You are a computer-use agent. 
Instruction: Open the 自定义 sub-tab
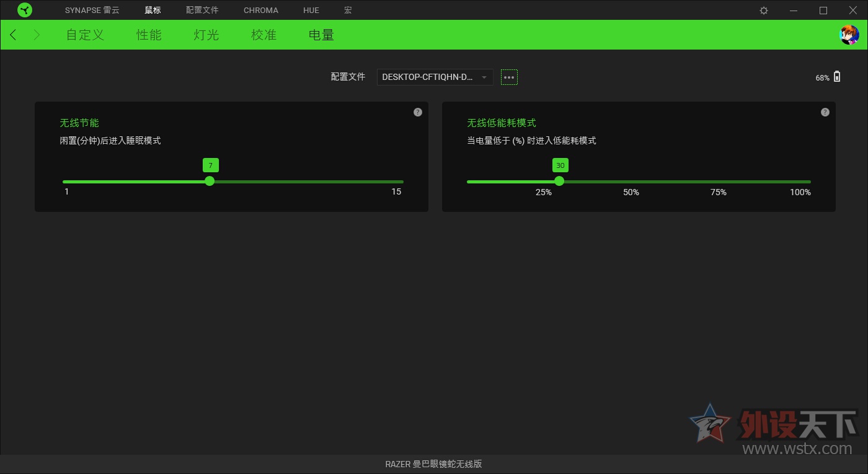tap(85, 35)
